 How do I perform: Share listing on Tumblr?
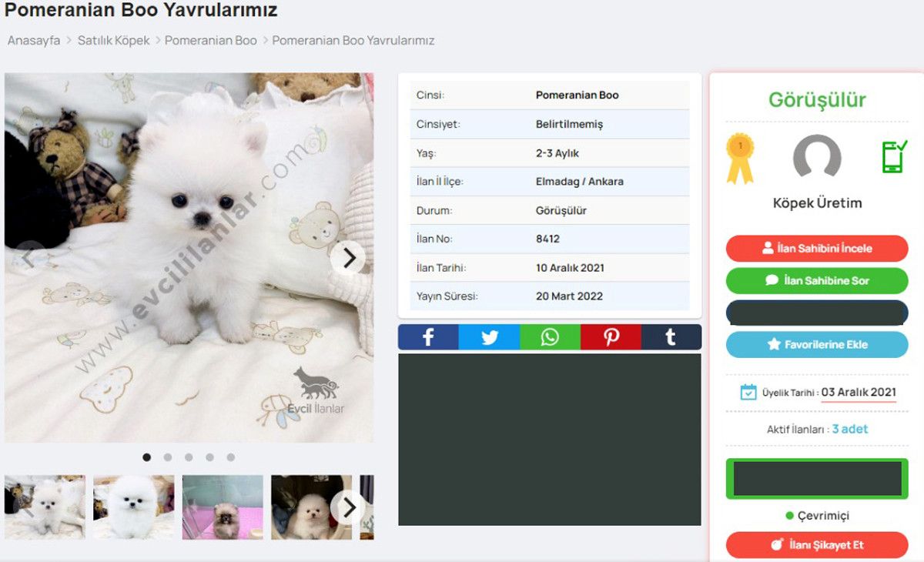click(x=671, y=337)
